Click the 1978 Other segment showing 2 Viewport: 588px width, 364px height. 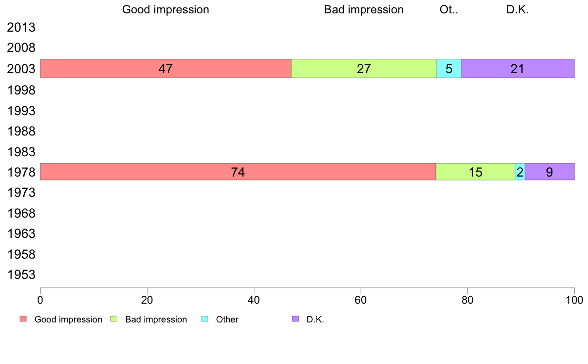point(520,172)
